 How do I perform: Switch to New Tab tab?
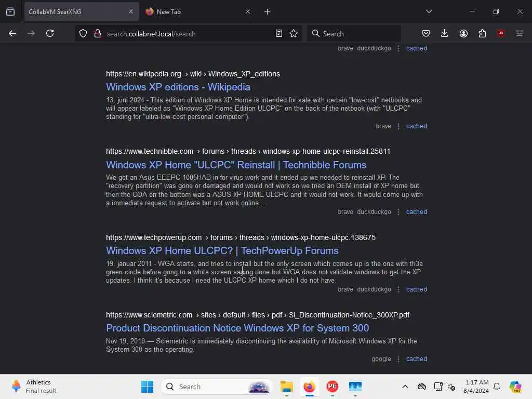click(198, 11)
